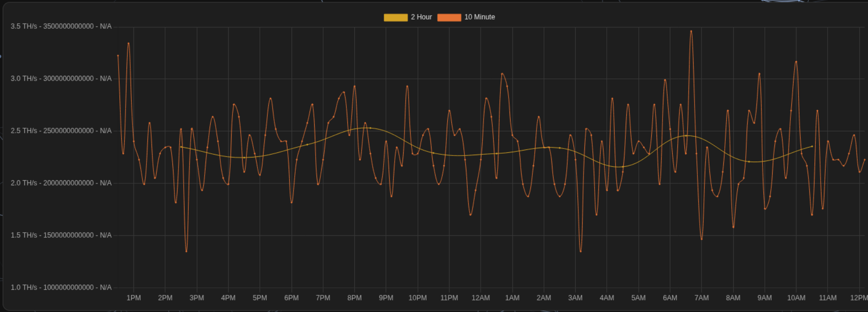Screen dimensions: 868x312
Task: Click the 3.5 TH/s y-axis label
Action: 61,26
